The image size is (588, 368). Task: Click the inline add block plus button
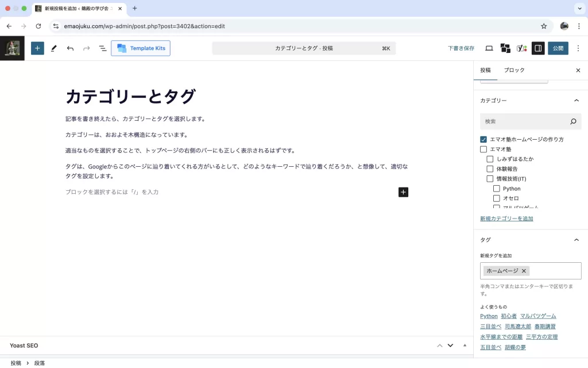pyautogui.click(x=403, y=192)
